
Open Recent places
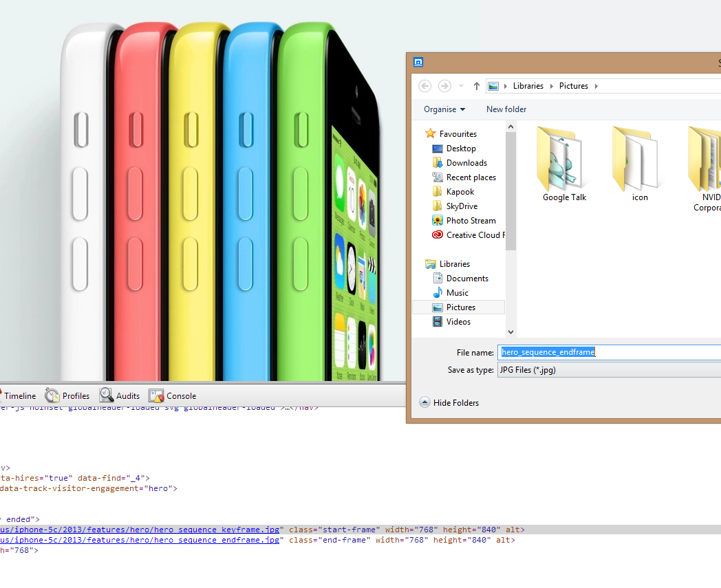[x=471, y=177]
